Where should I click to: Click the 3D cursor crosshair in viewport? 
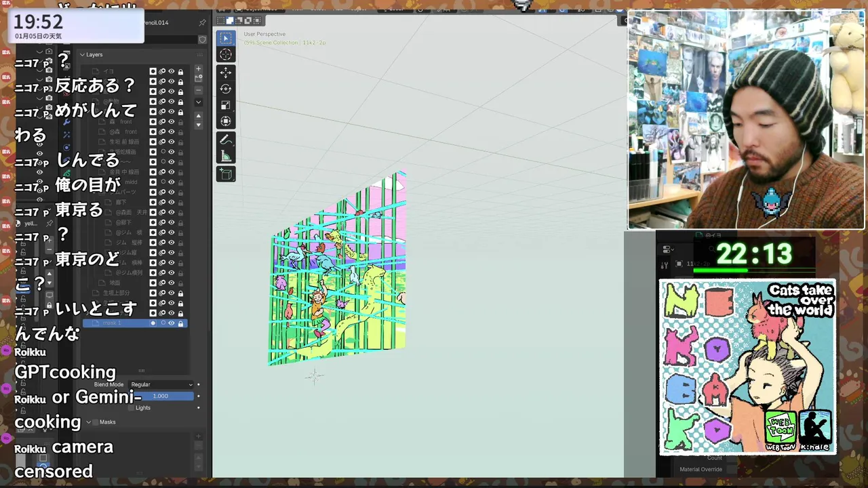pos(314,375)
